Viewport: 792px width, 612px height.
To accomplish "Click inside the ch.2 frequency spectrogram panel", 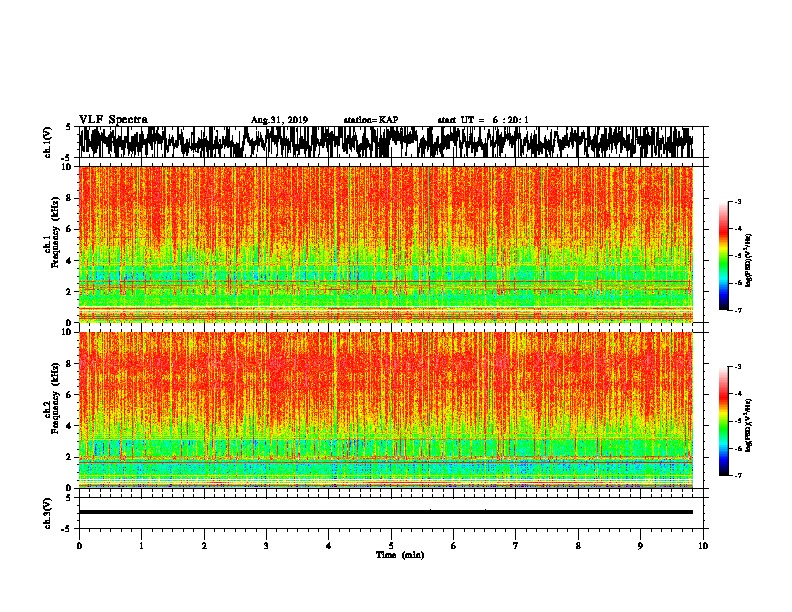I will [386, 410].
